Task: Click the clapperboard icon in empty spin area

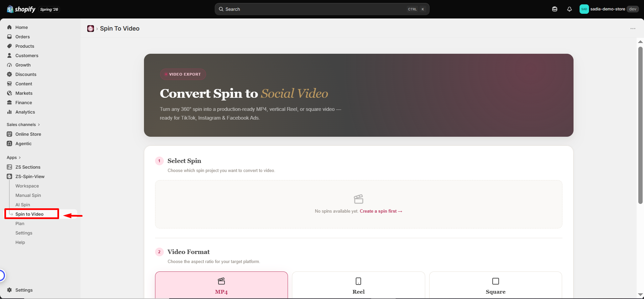Action: coord(358,199)
